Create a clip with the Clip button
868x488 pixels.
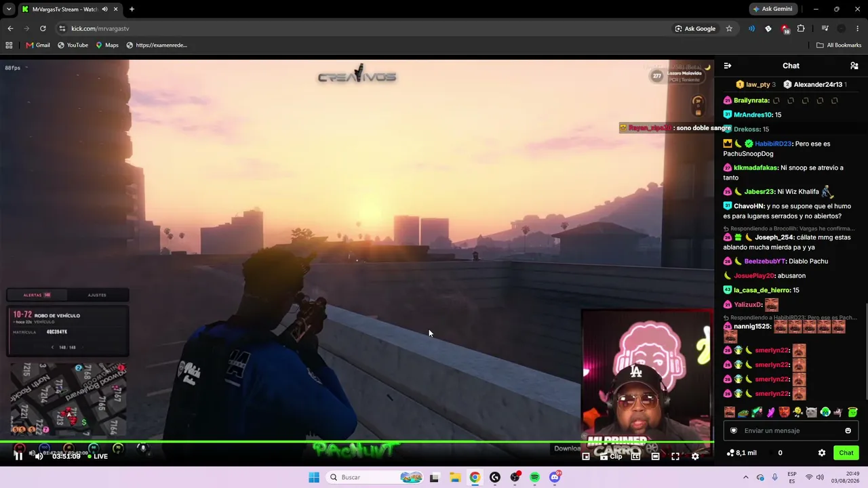611,456
